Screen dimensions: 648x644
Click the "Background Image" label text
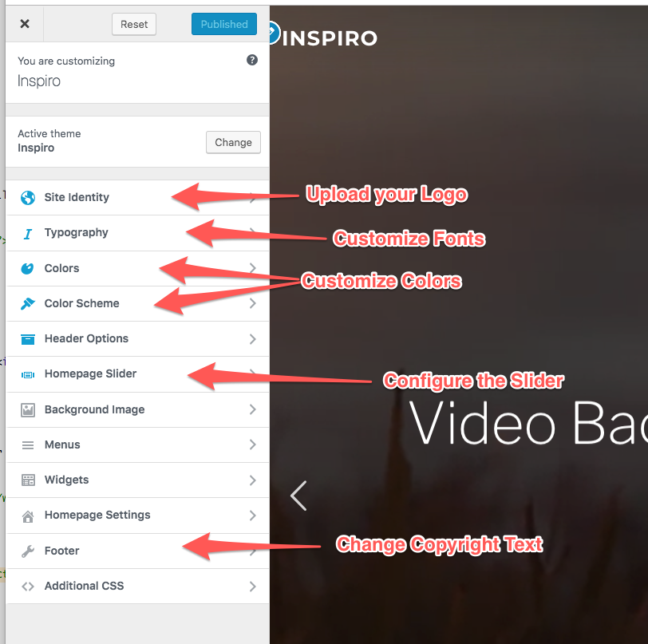click(x=95, y=409)
